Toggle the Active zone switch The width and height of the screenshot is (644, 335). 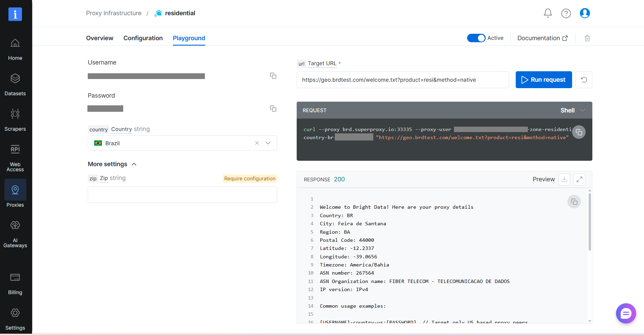click(476, 38)
